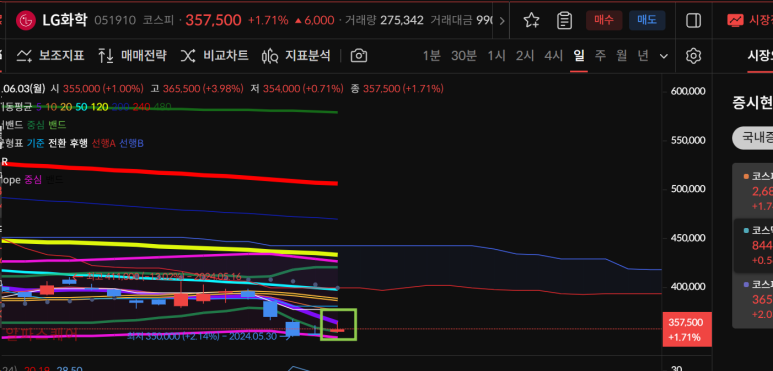This screenshot has width=773, height=371.
Task: Click the stock code 051910
Action: pyautogui.click(x=114, y=21)
